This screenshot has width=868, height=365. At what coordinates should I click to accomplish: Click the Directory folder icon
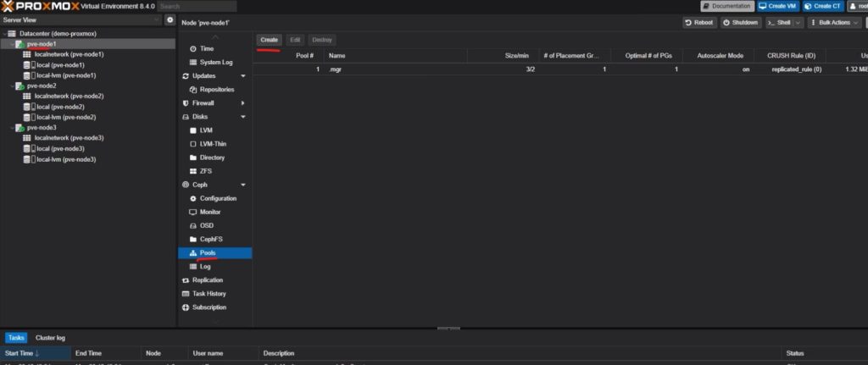click(x=193, y=158)
